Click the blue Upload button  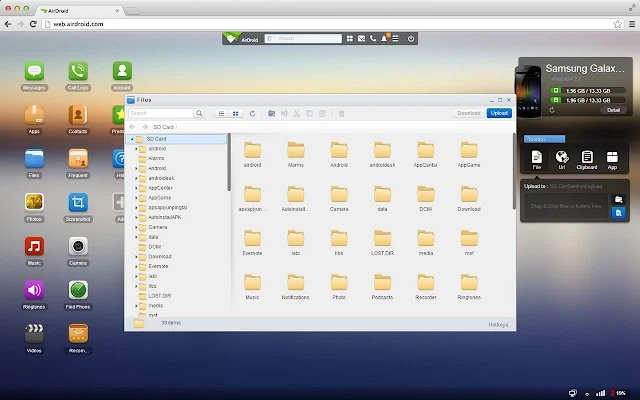499,114
